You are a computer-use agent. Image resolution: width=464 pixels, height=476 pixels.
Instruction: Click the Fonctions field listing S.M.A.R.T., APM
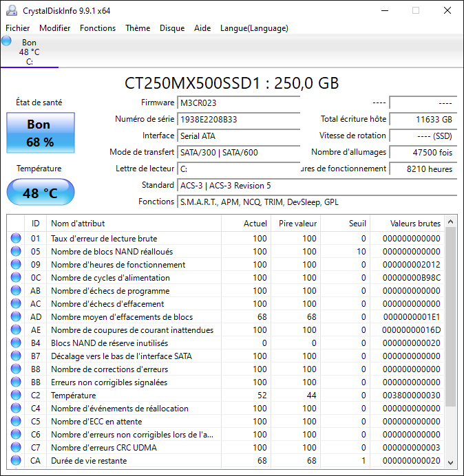317,202
